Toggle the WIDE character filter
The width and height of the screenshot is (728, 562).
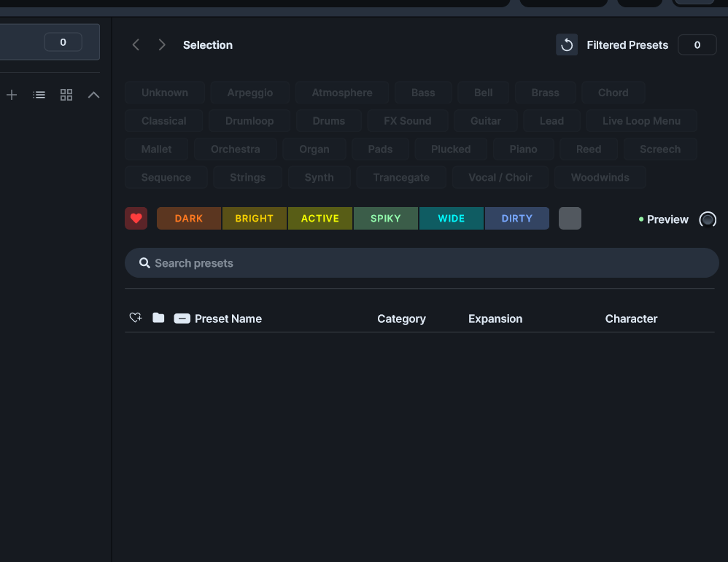coord(451,219)
